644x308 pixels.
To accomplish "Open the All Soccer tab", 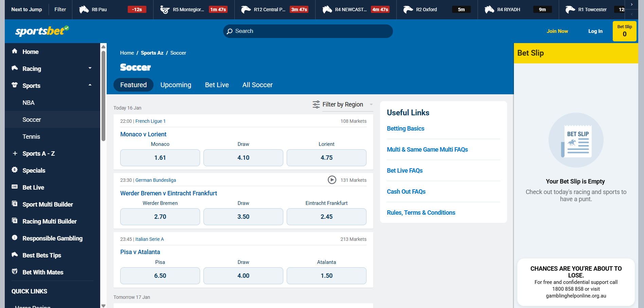I will [257, 85].
